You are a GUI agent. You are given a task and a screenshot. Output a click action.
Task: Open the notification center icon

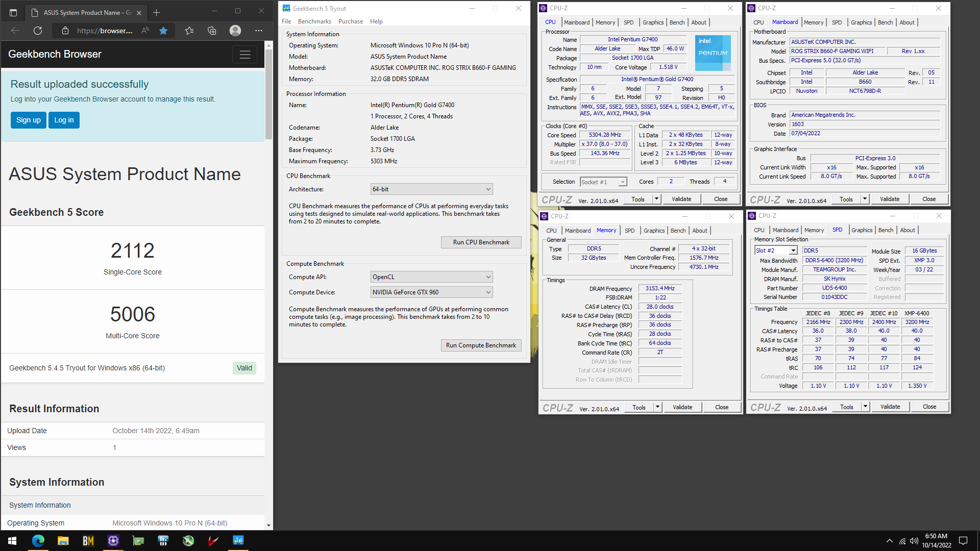click(x=963, y=541)
